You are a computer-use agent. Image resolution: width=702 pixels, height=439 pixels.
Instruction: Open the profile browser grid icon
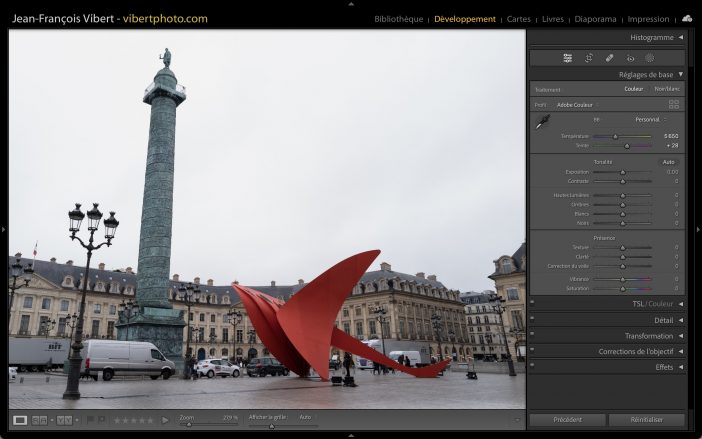click(x=674, y=104)
